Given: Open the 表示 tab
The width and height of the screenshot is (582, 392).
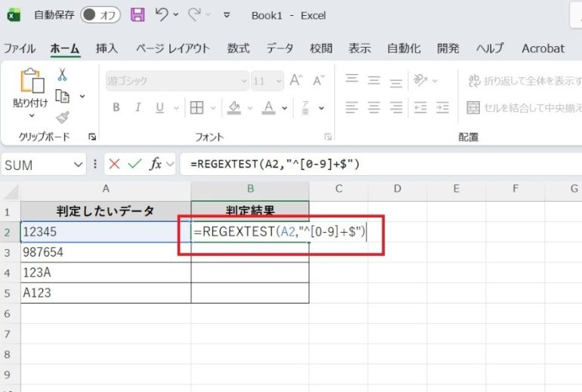Looking at the screenshot, I should (360, 48).
